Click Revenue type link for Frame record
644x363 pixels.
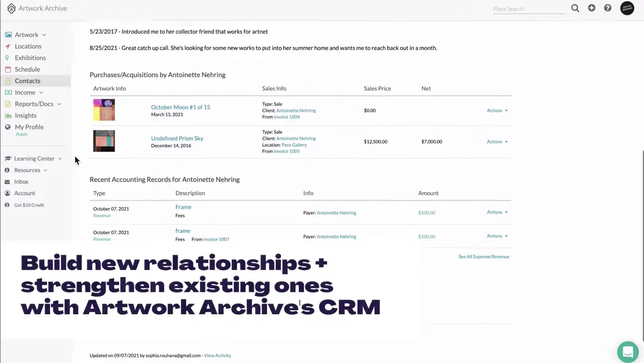pos(102,216)
